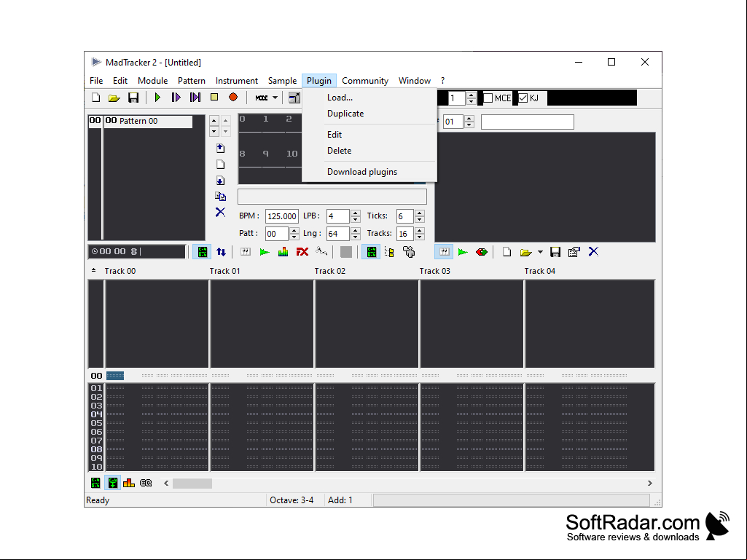
Task: Save the module using the main toolbar floppy icon
Action: pos(133,98)
